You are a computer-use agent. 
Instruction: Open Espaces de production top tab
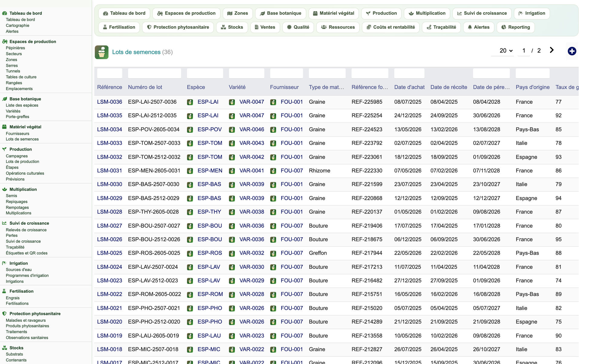point(186,13)
